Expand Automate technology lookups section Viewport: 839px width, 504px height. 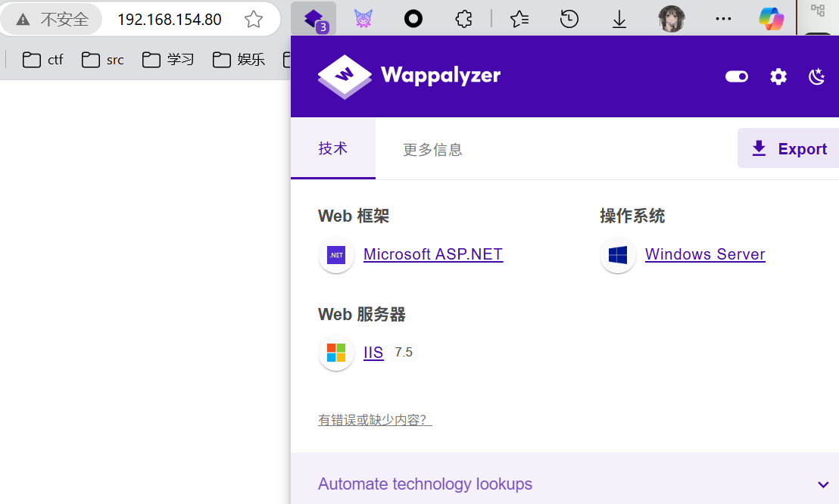[564, 484]
